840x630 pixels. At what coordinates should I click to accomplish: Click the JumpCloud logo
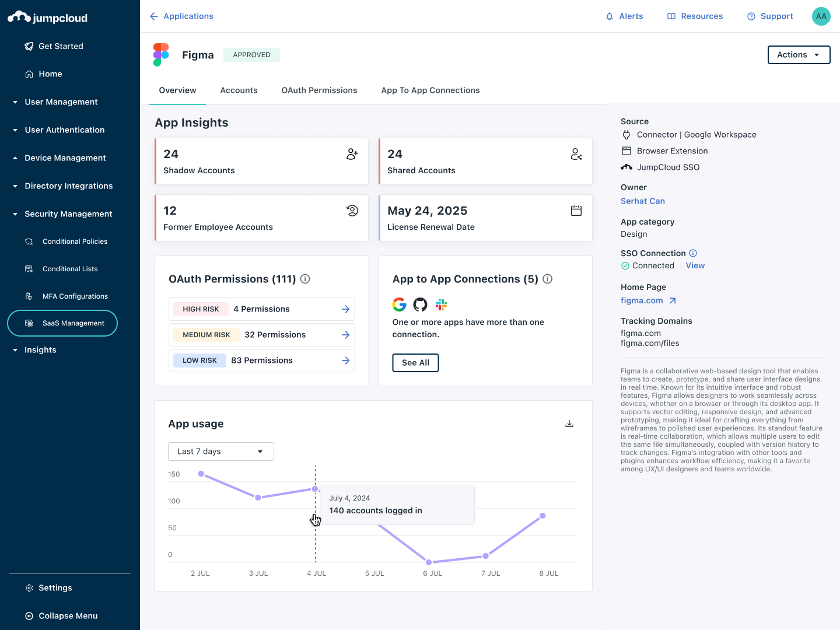pyautogui.click(x=47, y=17)
